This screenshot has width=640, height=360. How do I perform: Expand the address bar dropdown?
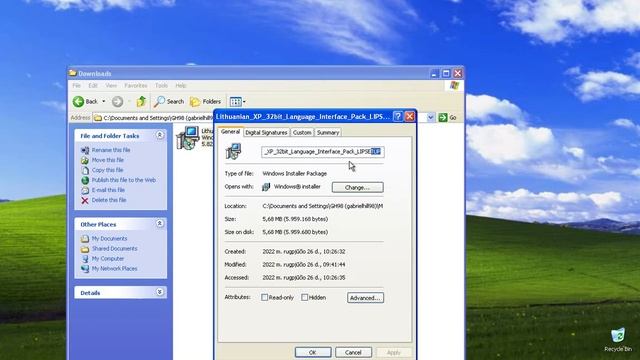pyautogui.click(x=431, y=118)
